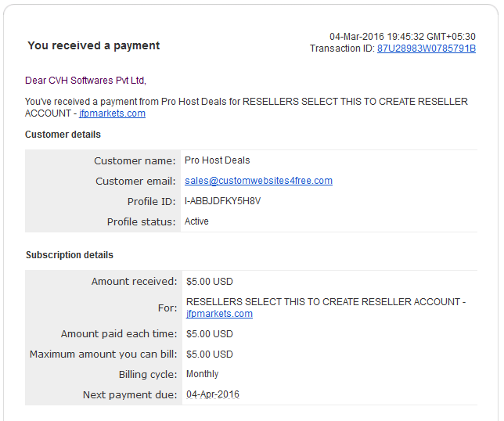Open sales@customwebsites4free.com email link
Image resolution: width=504 pixels, height=421 pixels.
(x=258, y=181)
